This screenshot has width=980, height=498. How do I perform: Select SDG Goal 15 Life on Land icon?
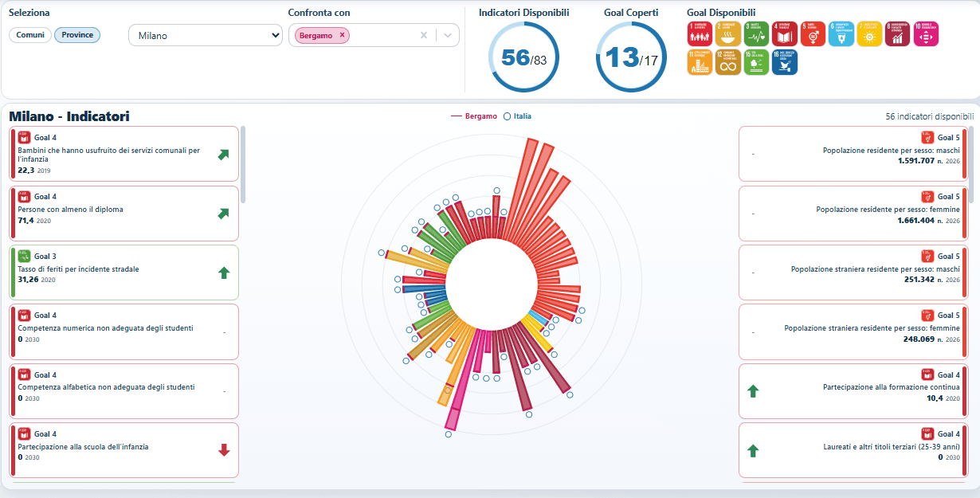point(756,62)
